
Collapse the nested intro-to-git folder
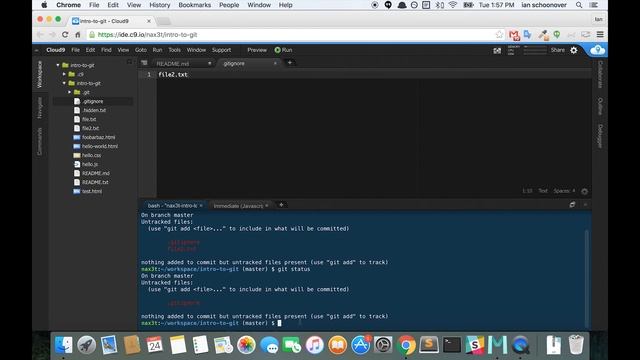point(64,83)
